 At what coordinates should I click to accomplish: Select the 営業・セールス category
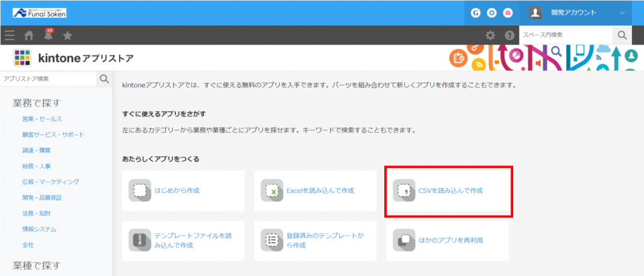(42, 119)
